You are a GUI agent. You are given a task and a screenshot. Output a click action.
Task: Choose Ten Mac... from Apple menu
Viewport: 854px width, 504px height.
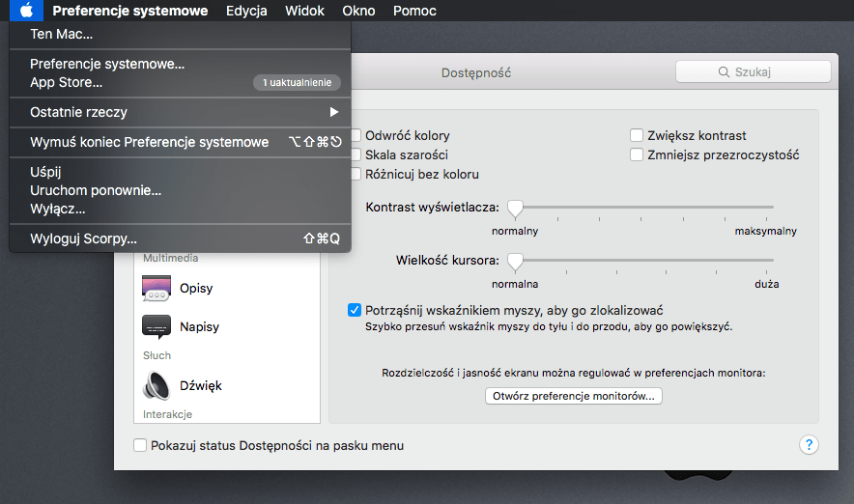click(62, 34)
